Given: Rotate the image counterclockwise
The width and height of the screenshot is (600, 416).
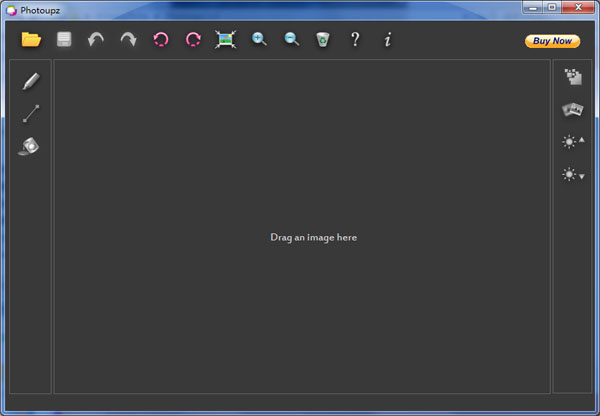Looking at the screenshot, I should point(160,40).
